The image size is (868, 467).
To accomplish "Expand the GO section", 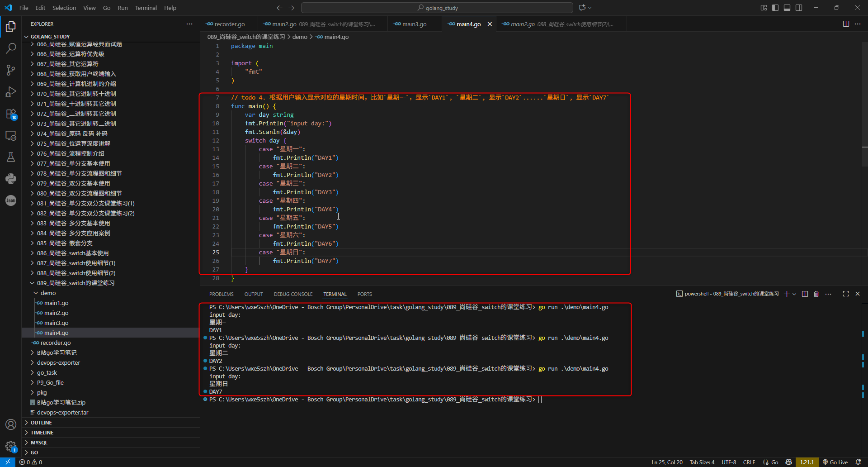I will [x=111, y=453].
